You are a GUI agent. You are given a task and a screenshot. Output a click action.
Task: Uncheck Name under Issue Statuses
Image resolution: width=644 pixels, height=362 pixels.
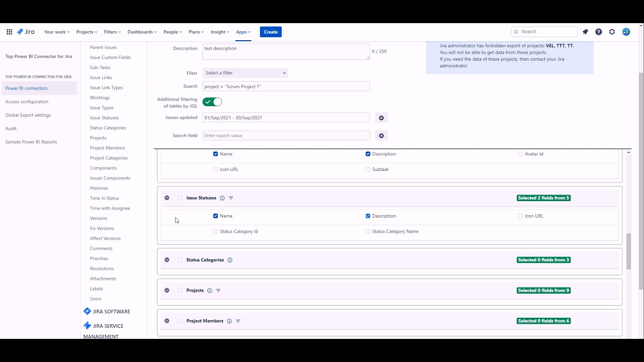pyautogui.click(x=216, y=216)
